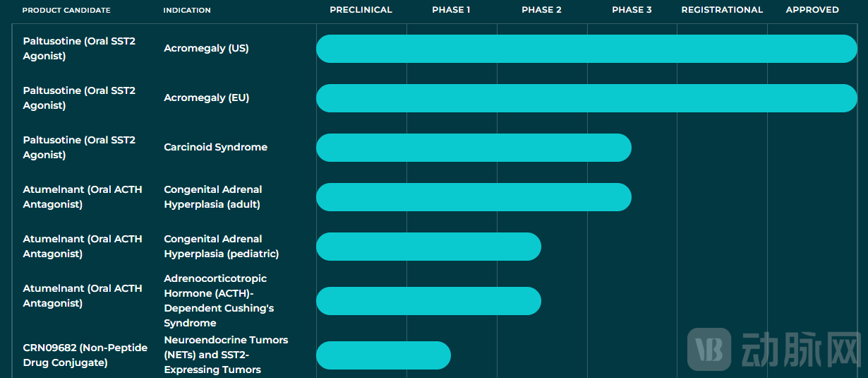Click the PRODUCT CANDIDATE column header
Image resolution: width=868 pixels, height=378 pixels.
point(66,10)
